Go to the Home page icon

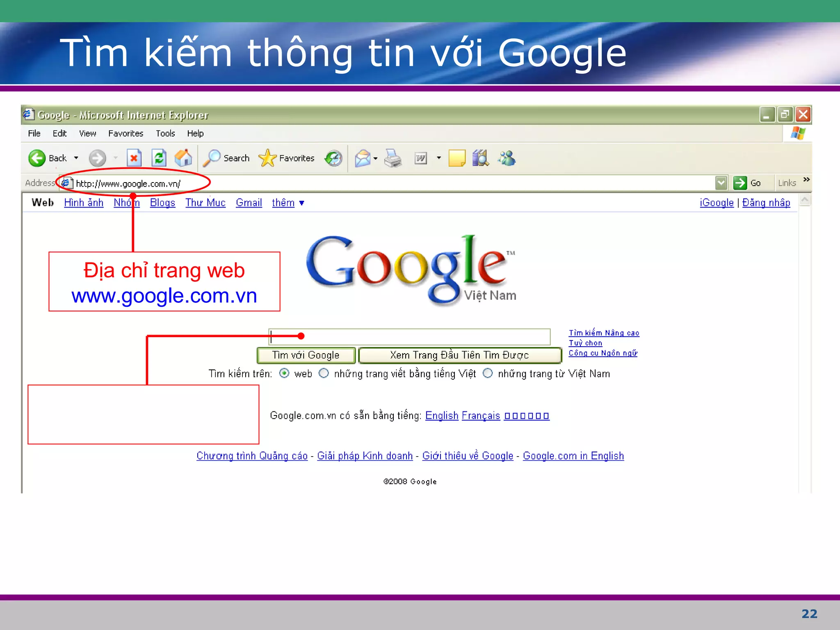tap(183, 158)
